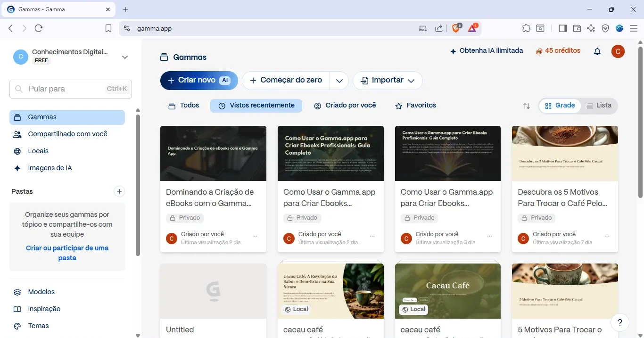Open Gammas in the sidebar
Viewport: 644px width, 338px height.
coord(67,117)
